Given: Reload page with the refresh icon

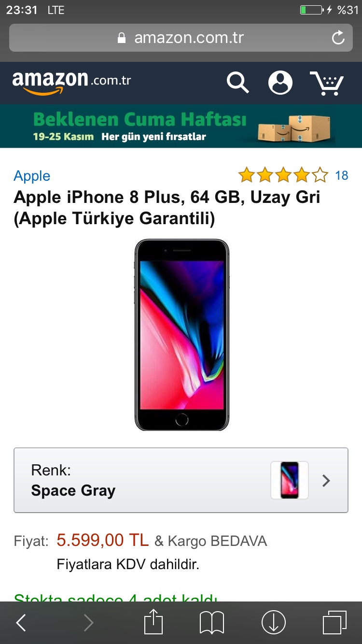Looking at the screenshot, I should 338,37.
